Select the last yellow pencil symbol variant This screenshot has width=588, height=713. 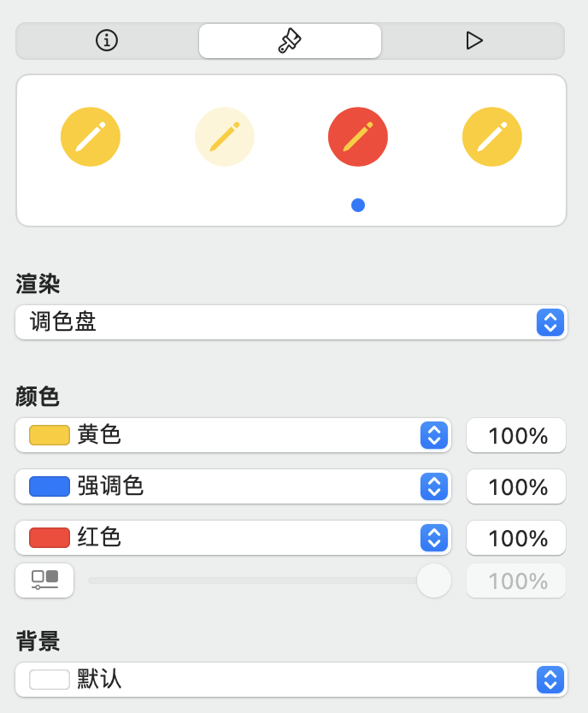click(492, 137)
